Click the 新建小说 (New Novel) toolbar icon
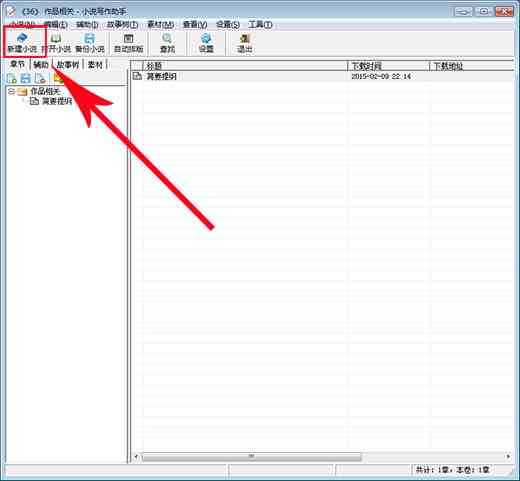 (22, 42)
